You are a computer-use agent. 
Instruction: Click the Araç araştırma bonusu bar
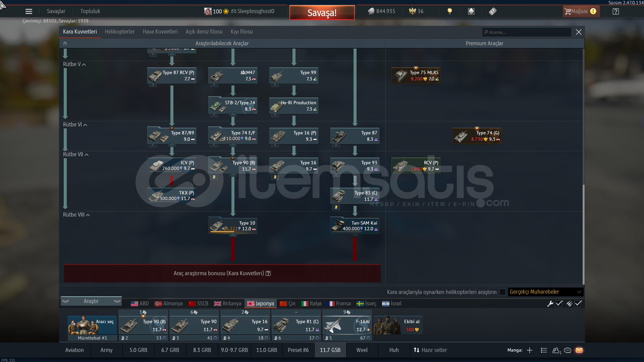[x=222, y=274]
